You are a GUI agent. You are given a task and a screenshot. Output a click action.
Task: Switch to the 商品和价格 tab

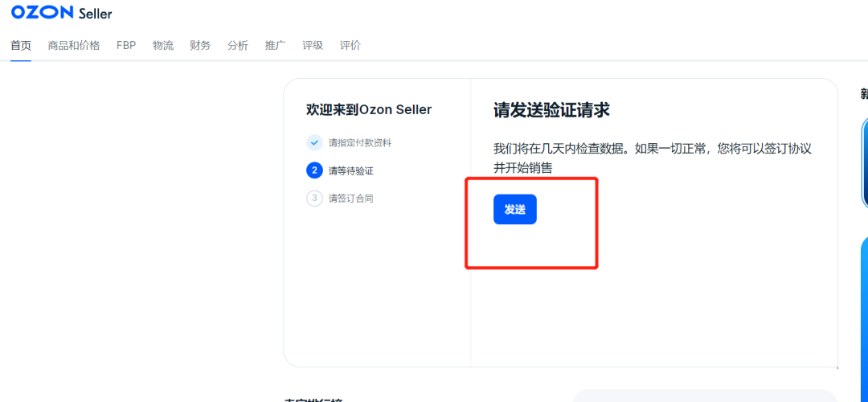point(74,45)
